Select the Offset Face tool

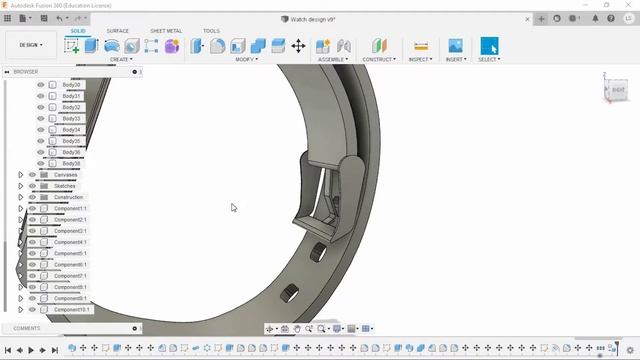coord(278,46)
